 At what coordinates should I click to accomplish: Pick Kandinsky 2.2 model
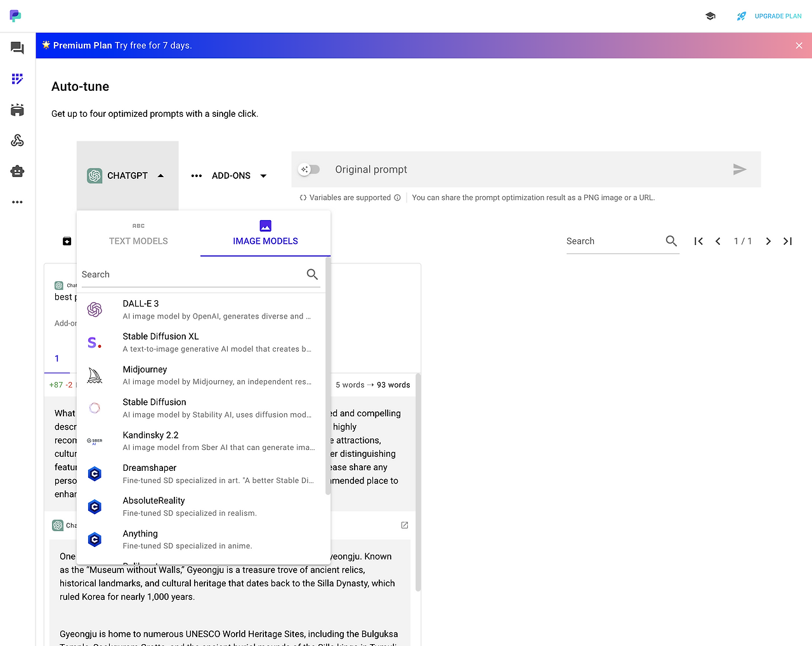pos(201,441)
